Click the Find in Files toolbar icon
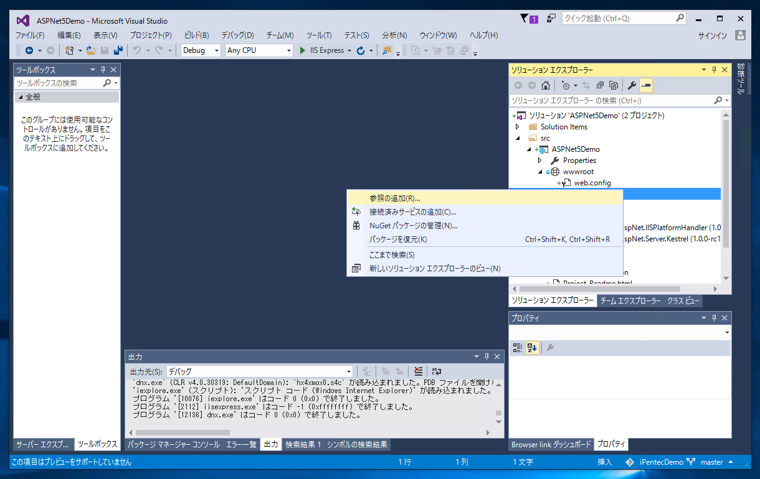Image resolution: width=760 pixels, height=479 pixels. [386, 50]
